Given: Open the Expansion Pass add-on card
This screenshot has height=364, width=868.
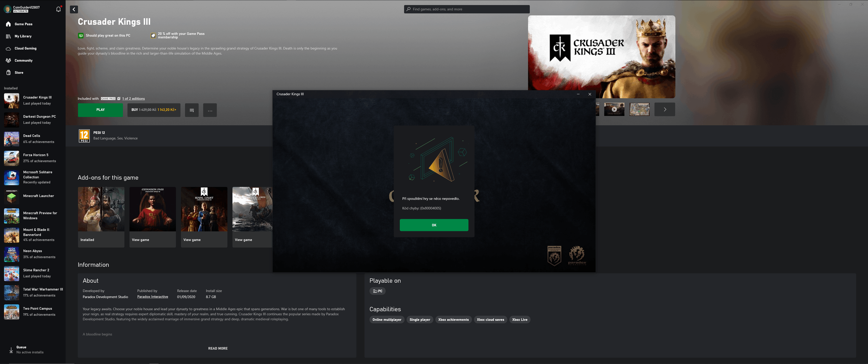Looking at the screenshot, I should tap(153, 217).
